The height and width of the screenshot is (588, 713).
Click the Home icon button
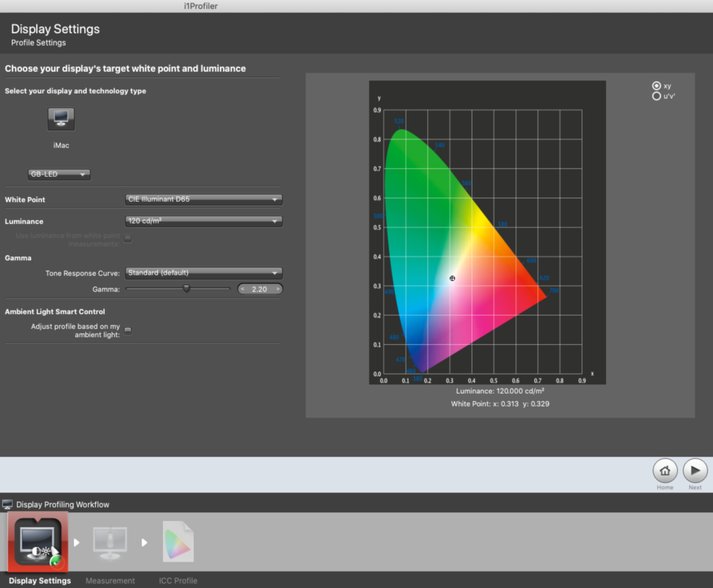(x=665, y=470)
